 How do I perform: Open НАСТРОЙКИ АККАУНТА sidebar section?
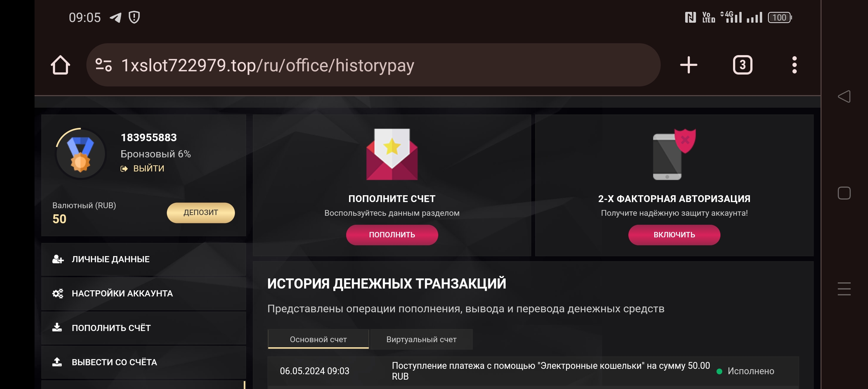pyautogui.click(x=144, y=294)
